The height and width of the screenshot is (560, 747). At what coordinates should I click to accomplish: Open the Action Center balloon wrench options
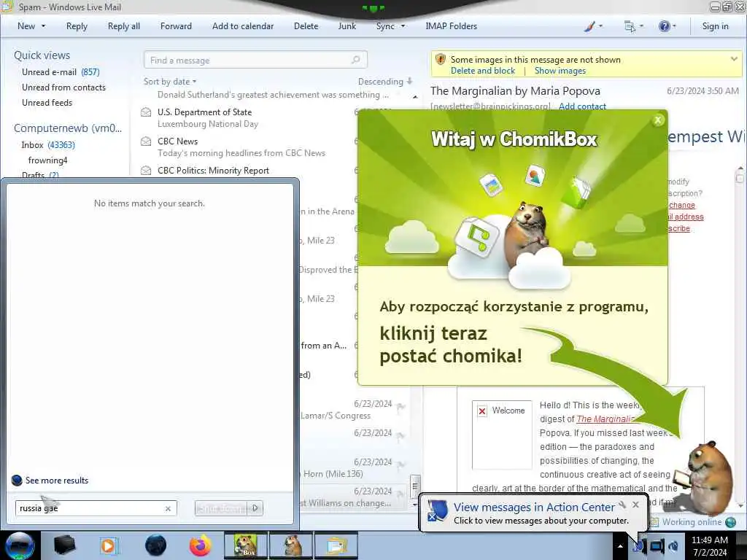click(x=622, y=505)
